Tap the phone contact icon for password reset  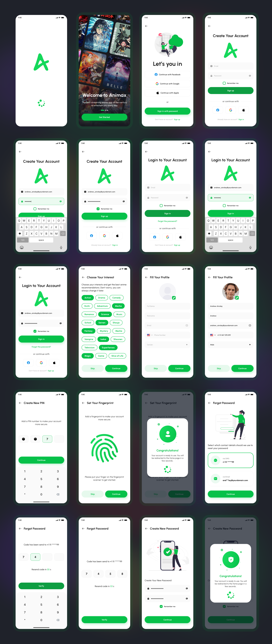coord(215,460)
